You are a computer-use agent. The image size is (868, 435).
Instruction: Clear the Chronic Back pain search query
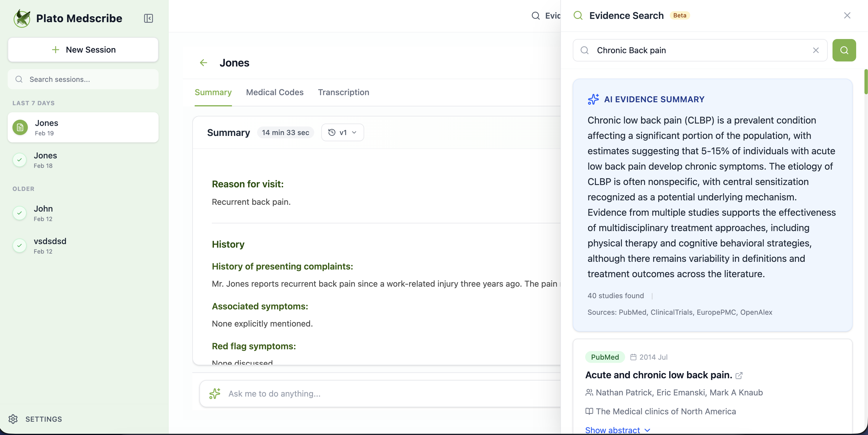816,50
